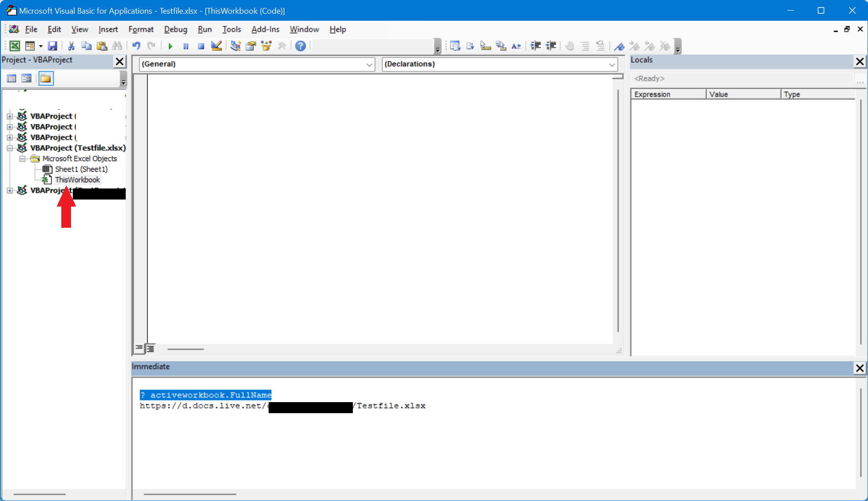Select ThisWorkbook in the project tree
868x501 pixels.
point(77,180)
